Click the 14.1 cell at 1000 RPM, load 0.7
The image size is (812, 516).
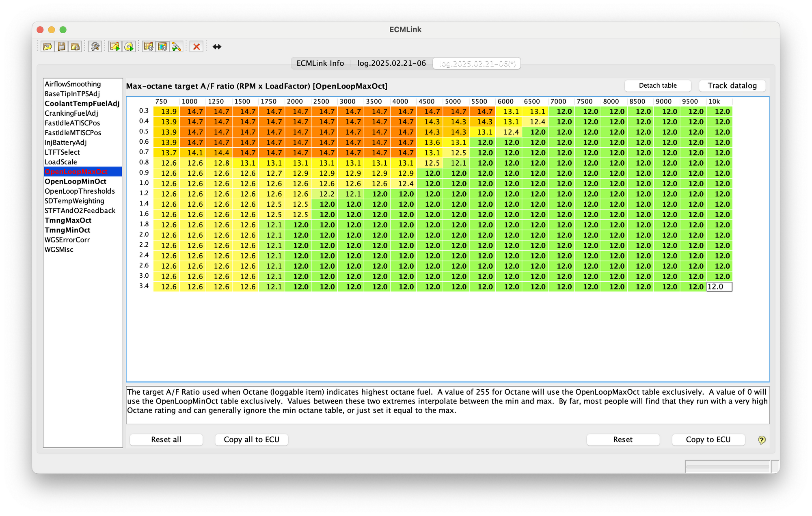pyautogui.click(x=193, y=153)
